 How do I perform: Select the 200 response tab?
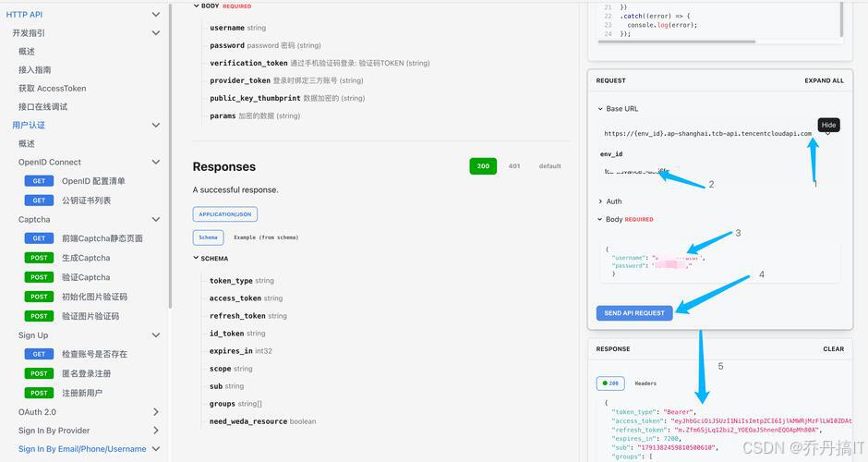[483, 165]
